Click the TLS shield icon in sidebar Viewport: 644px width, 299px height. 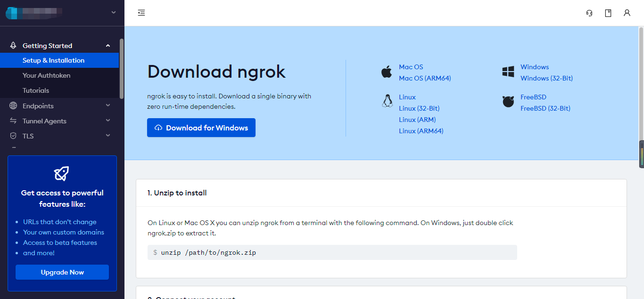point(13,136)
